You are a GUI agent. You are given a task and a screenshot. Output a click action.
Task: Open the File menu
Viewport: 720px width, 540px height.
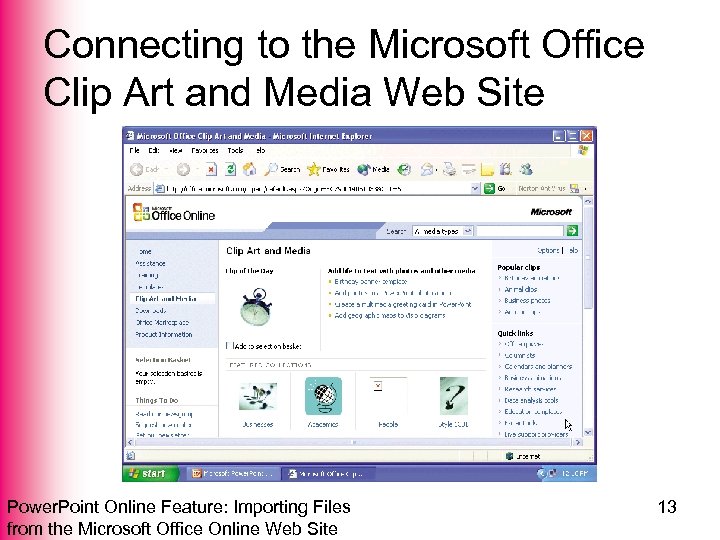134,150
